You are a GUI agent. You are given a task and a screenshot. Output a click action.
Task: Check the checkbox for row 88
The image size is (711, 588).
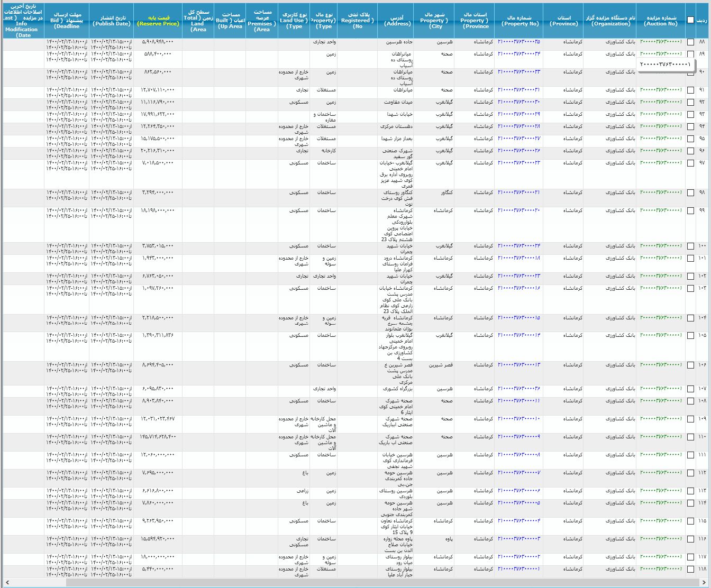[690, 42]
